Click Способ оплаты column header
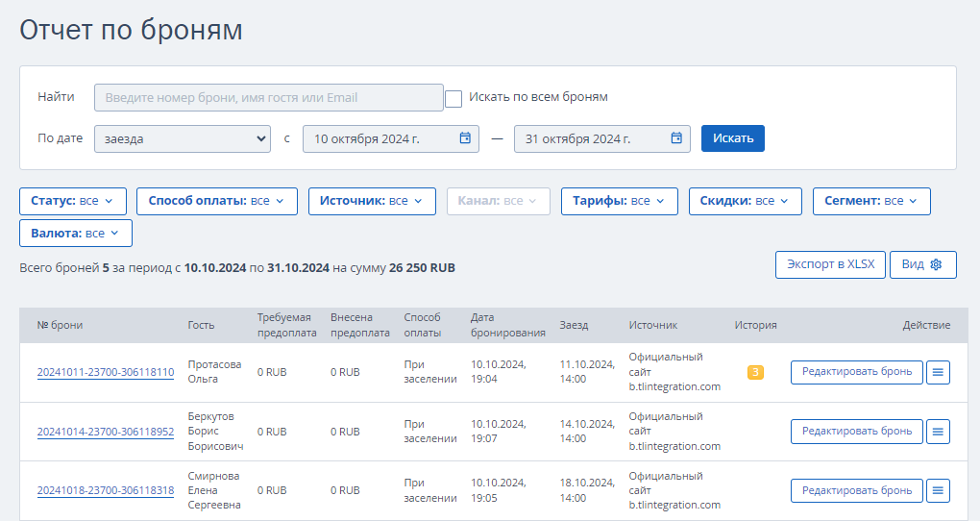This screenshot has width=980, height=521. coord(423,325)
